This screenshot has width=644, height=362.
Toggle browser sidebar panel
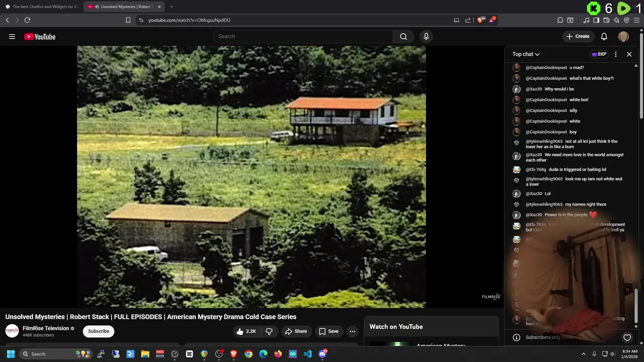(596, 20)
